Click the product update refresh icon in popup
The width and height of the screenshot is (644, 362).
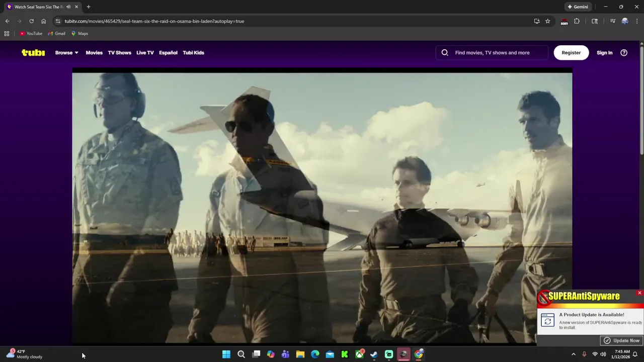tap(547, 320)
